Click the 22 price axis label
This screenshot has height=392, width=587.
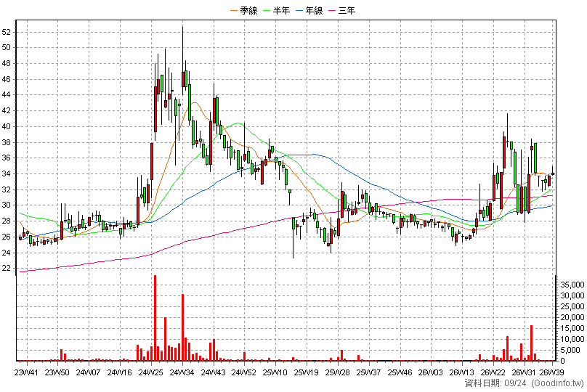[x=6, y=268]
